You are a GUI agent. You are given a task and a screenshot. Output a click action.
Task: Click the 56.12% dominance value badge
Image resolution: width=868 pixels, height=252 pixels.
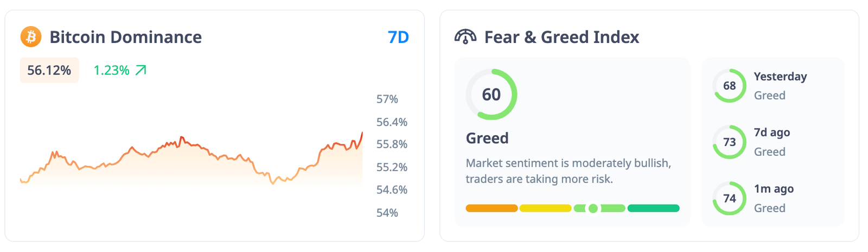click(x=49, y=70)
